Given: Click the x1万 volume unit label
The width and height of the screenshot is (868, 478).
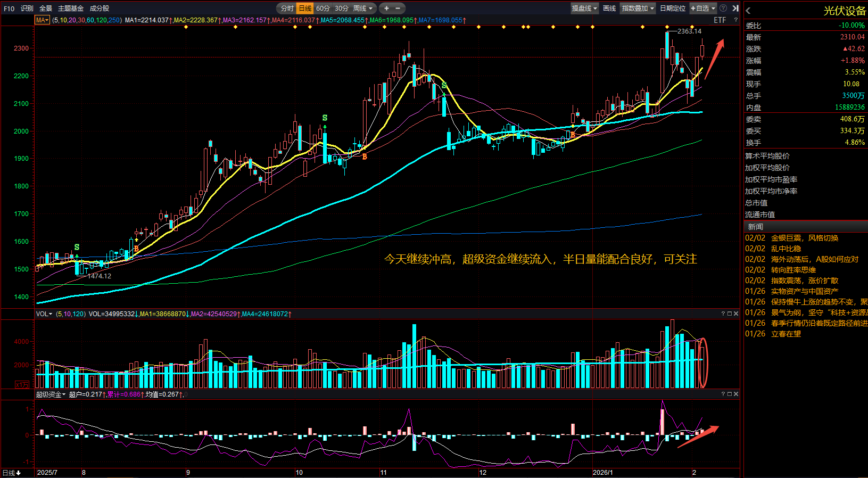Looking at the screenshot, I should pos(22,384).
